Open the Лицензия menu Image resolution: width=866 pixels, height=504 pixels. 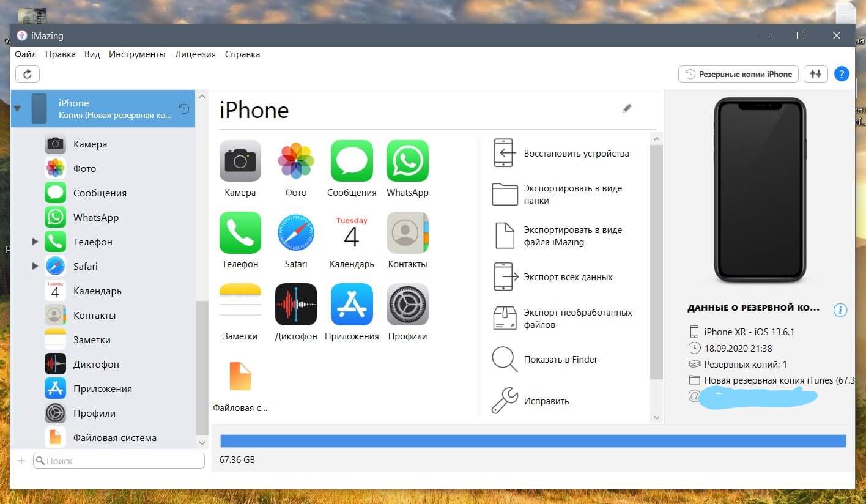195,54
